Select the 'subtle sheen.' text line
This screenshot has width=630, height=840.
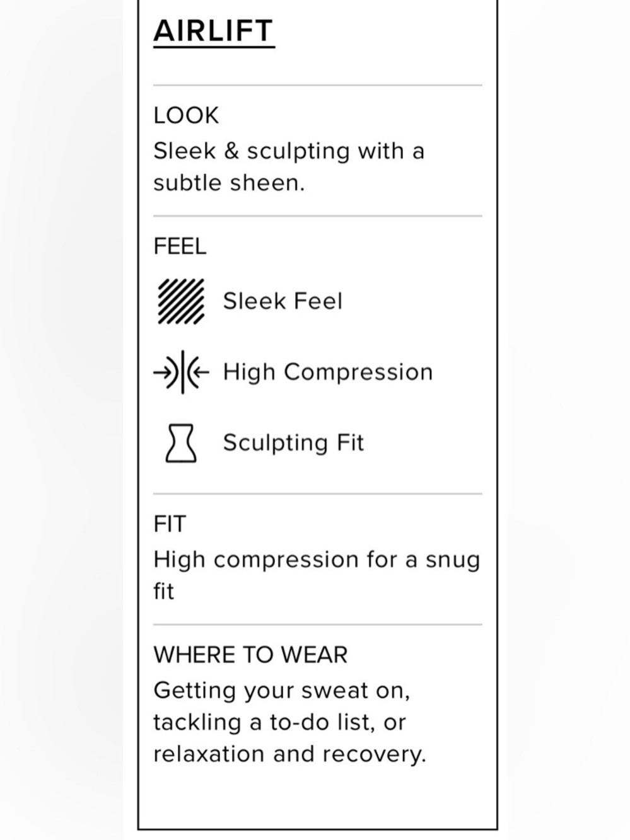[x=229, y=183]
